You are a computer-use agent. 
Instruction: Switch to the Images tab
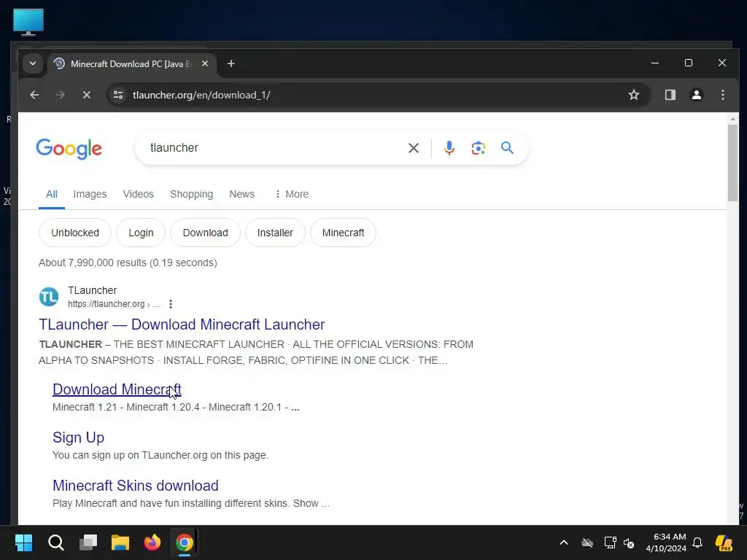90,194
